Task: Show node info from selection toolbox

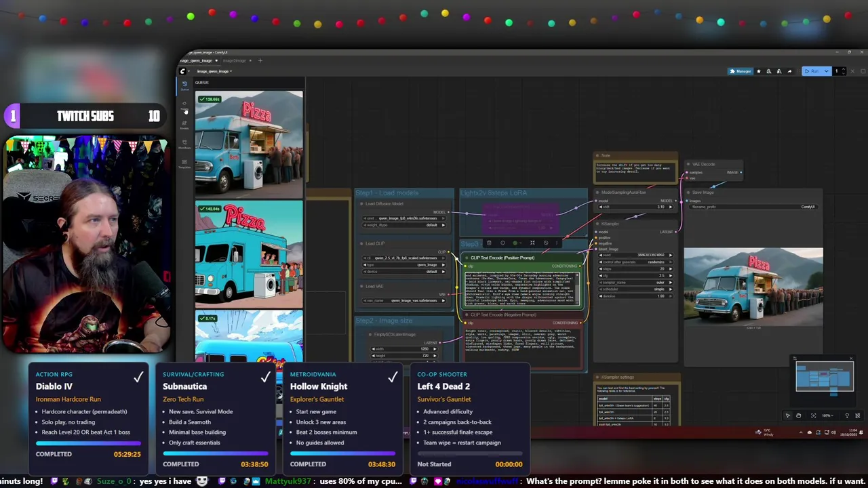Action: click(502, 243)
